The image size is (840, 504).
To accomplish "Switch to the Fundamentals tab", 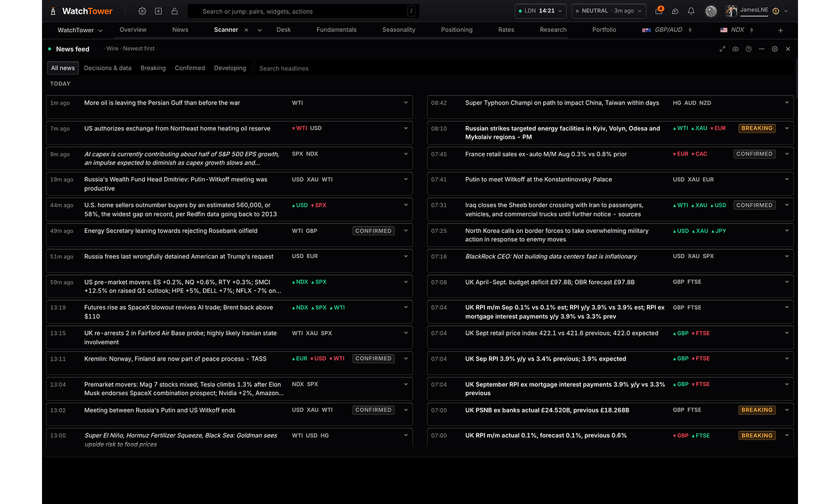I will (337, 30).
